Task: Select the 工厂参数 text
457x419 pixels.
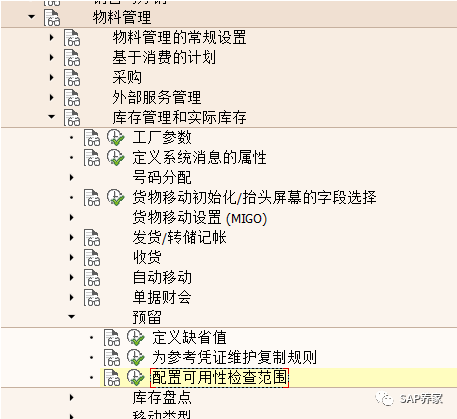Action: [162, 137]
